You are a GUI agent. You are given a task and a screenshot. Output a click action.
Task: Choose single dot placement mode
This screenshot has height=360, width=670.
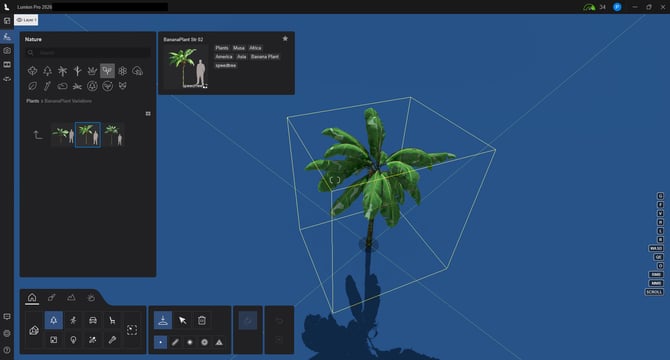click(x=160, y=342)
